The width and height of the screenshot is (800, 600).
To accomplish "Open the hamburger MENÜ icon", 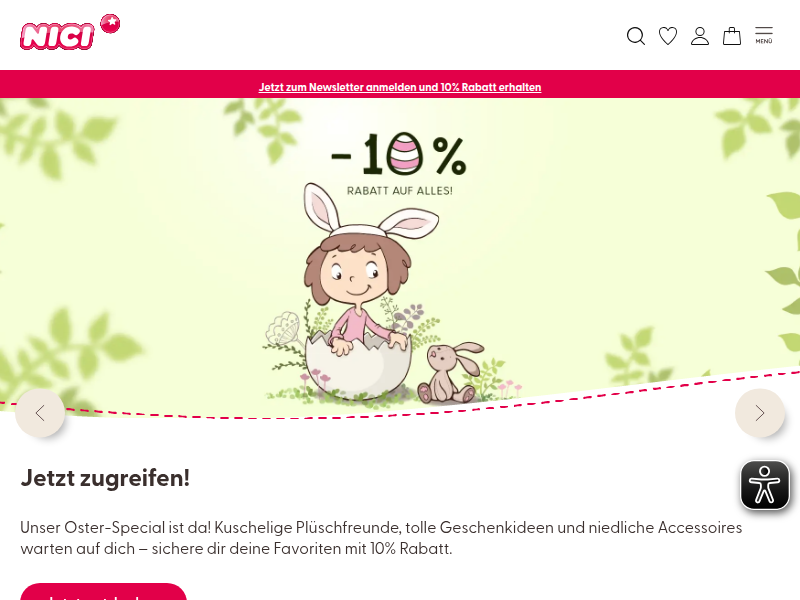I will 764,35.
